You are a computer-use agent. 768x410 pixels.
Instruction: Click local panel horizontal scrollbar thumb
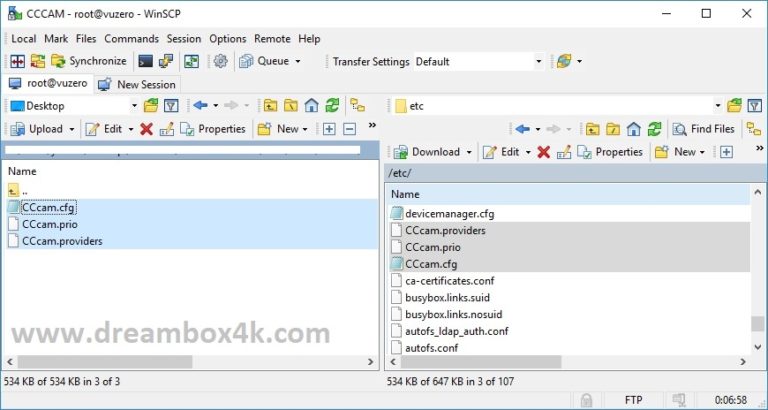(105, 362)
